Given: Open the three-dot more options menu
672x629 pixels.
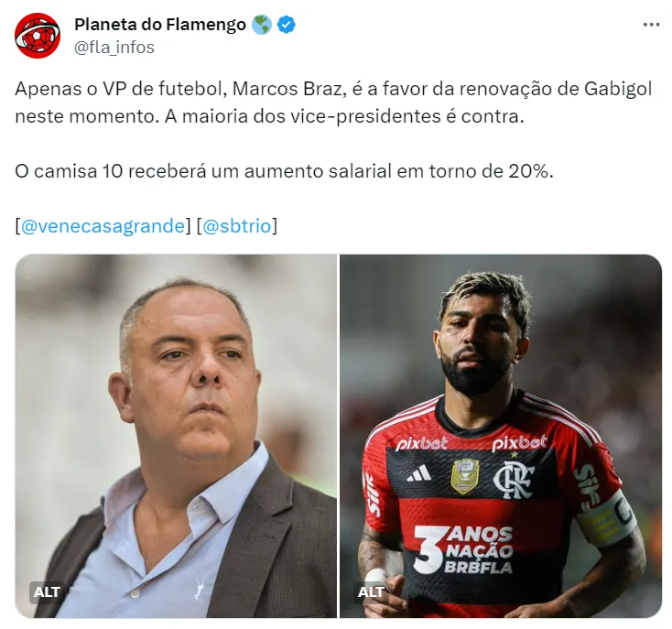Looking at the screenshot, I should tap(651, 25).
